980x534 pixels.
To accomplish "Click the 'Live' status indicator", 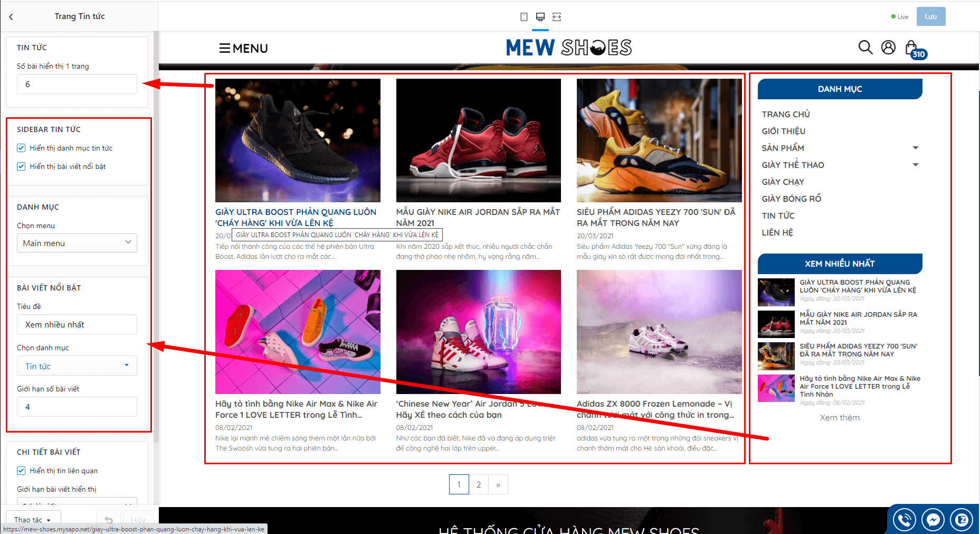I will coord(900,17).
